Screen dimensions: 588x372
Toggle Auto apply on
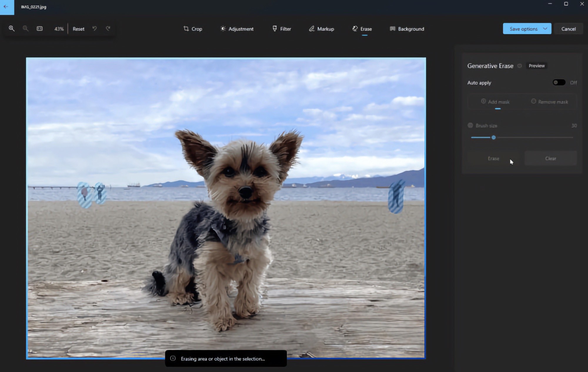click(x=559, y=82)
